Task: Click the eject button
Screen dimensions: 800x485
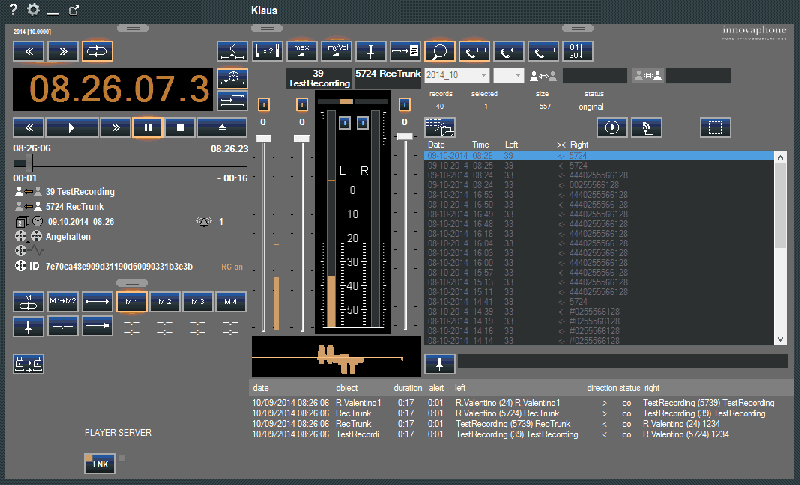Action: tap(222, 127)
